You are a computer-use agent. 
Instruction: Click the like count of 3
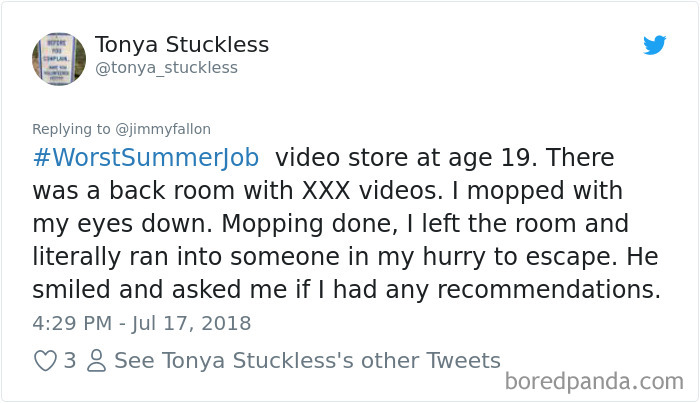(70, 361)
